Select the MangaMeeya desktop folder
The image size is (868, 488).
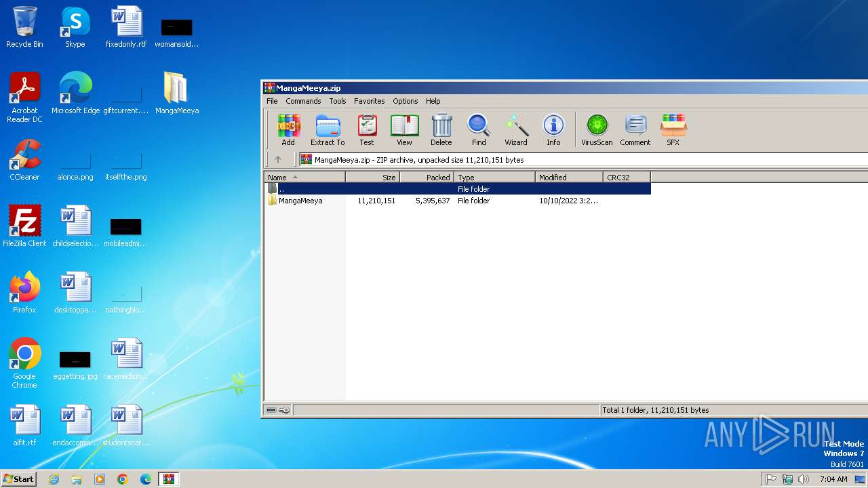point(176,94)
